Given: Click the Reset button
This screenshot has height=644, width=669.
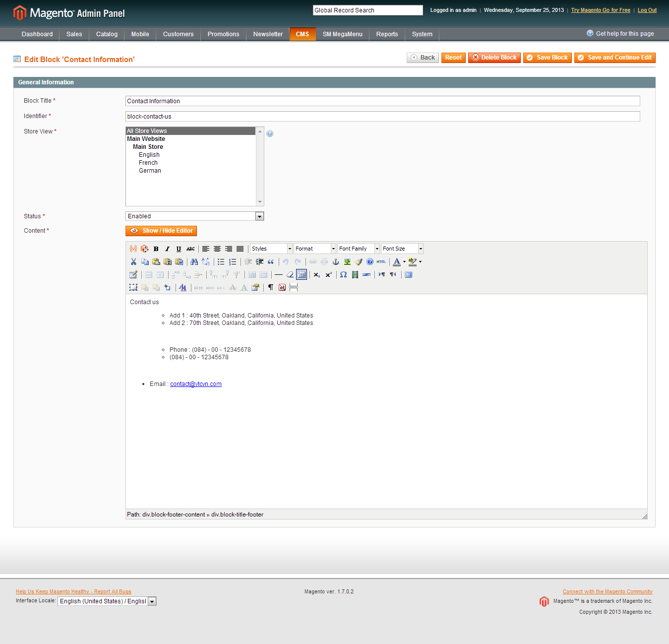Looking at the screenshot, I should tap(453, 58).
